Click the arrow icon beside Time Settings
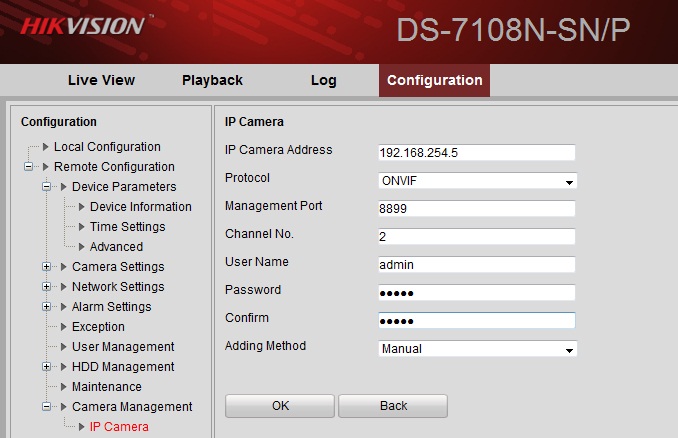Image resolution: width=678 pixels, height=438 pixels. pyautogui.click(x=81, y=227)
